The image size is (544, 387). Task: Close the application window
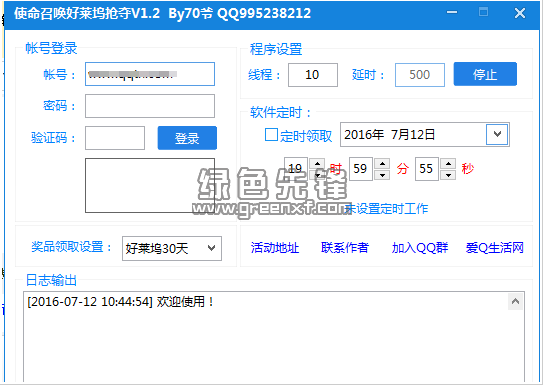pos(520,13)
